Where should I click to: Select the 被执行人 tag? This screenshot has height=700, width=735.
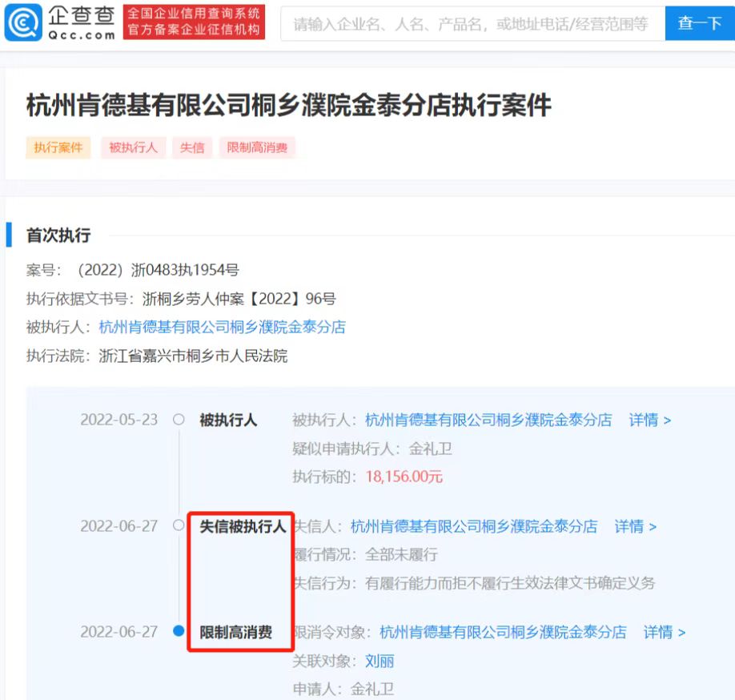tap(133, 147)
